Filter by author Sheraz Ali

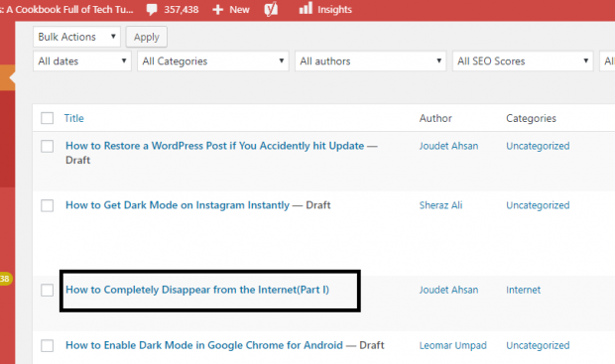pos(440,205)
